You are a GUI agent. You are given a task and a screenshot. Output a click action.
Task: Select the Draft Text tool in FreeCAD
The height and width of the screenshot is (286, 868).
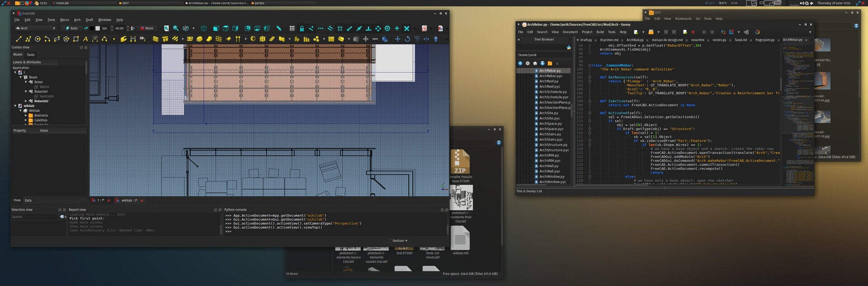pyautogui.click(x=85, y=39)
